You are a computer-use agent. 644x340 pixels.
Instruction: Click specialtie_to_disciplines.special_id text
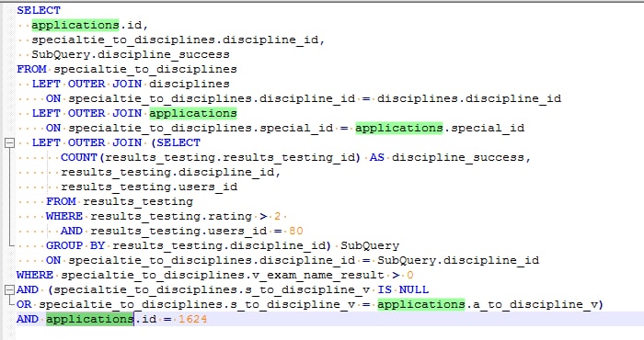tap(201, 128)
